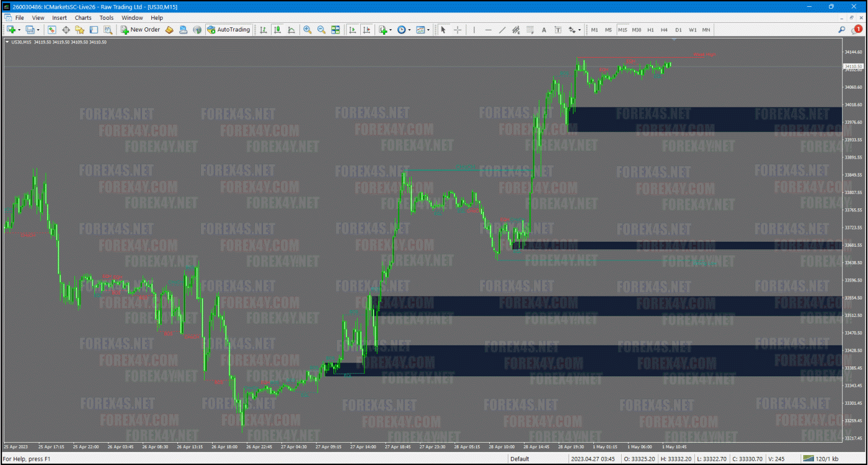The image size is (868, 465).
Task: Open the Insert menu
Action: 60,18
